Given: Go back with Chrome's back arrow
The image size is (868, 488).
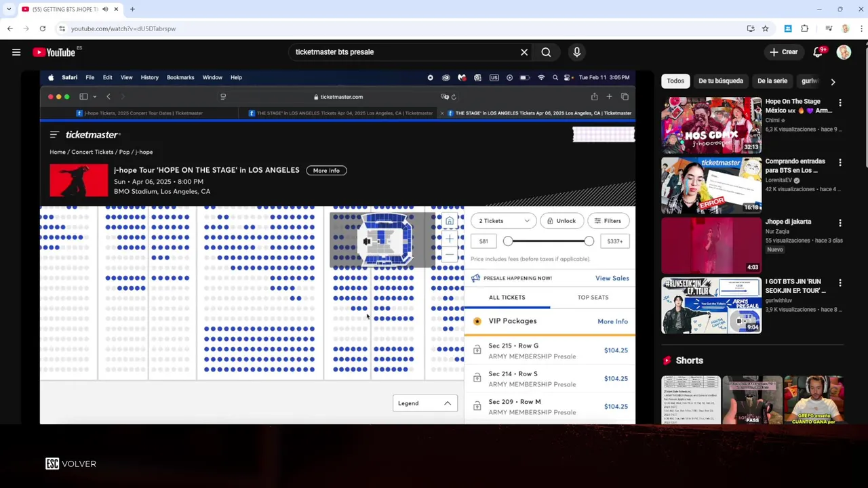Looking at the screenshot, I should (10, 28).
